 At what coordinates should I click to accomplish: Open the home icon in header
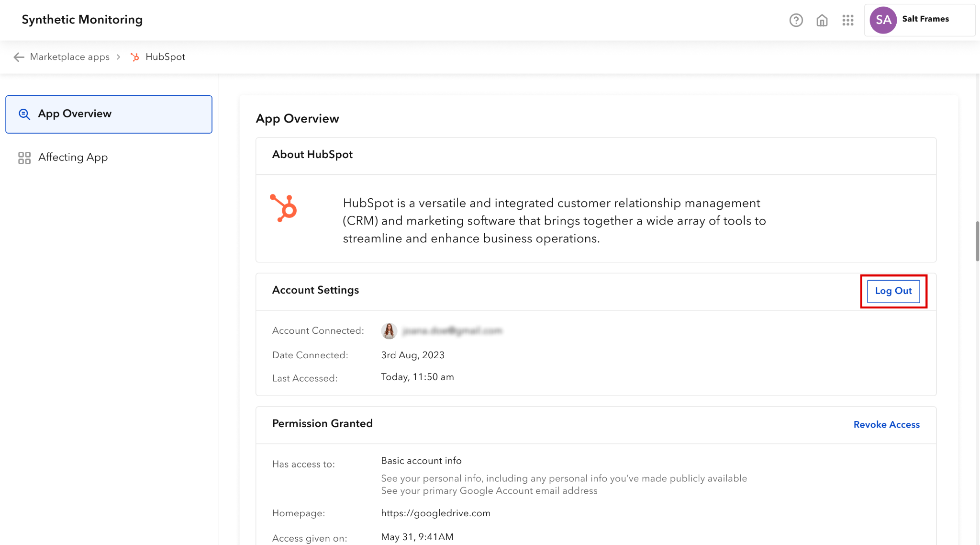[822, 20]
